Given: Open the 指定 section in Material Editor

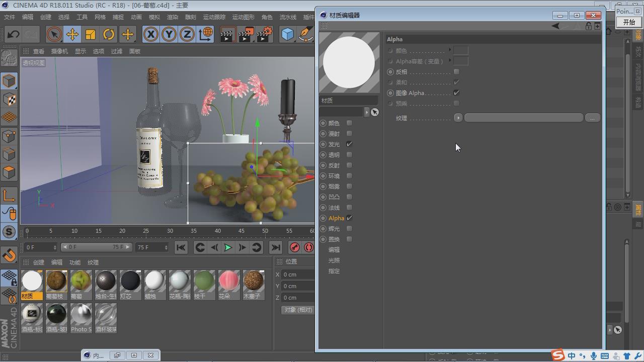Looking at the screenshot, I should [x=334, y=271].
